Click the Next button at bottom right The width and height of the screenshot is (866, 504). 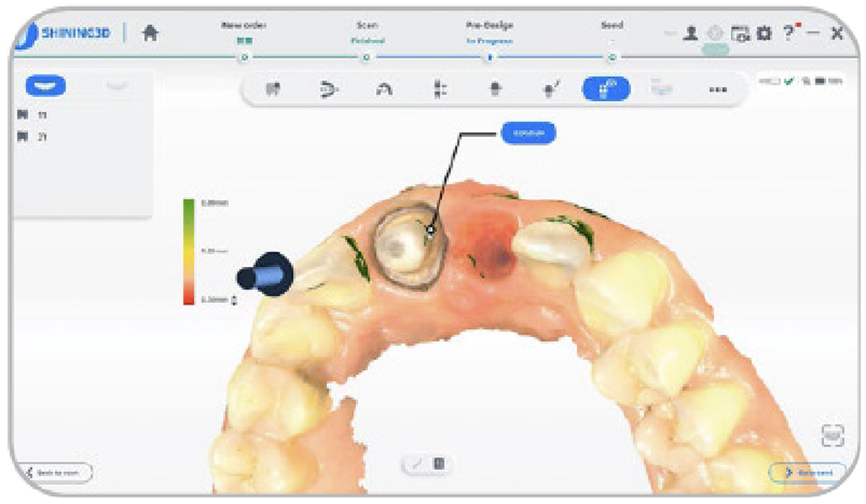(807, 472)
